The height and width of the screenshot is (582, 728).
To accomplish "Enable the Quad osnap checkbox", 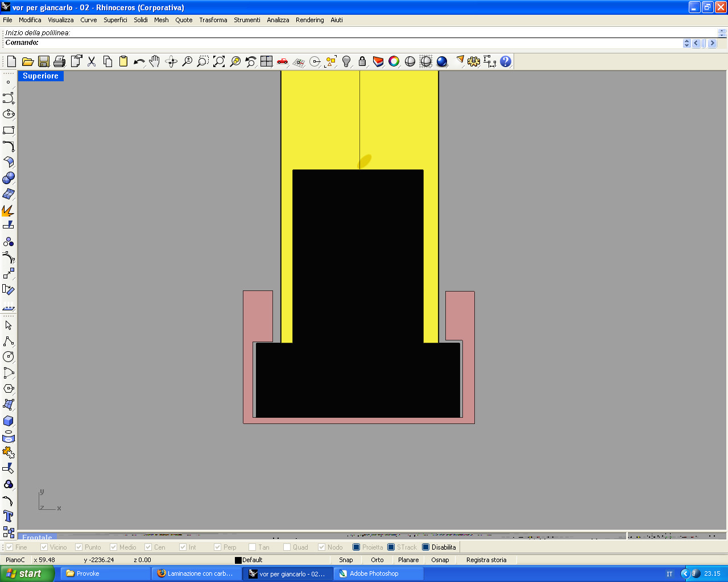I will 287,547.
